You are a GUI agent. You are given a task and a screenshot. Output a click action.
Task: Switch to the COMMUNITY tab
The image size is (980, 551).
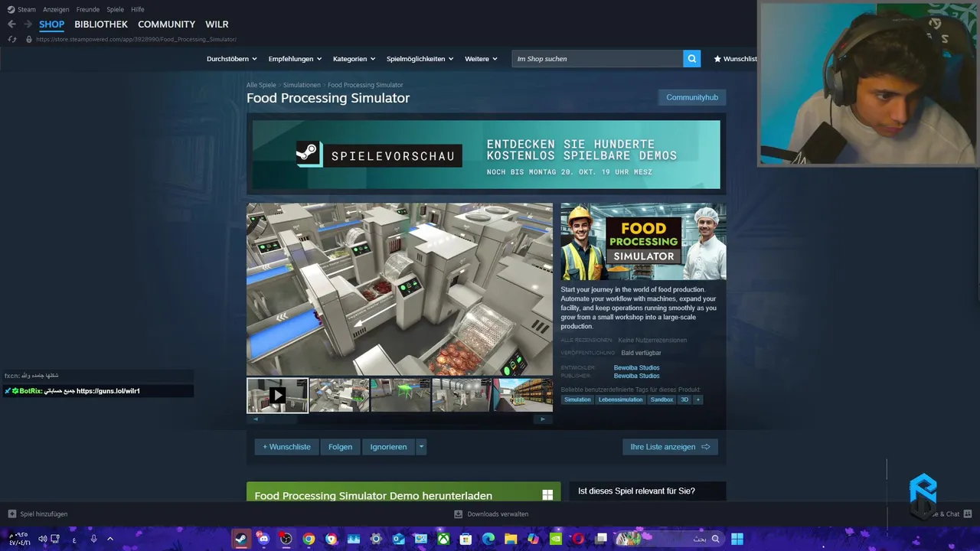pos(166,24)
